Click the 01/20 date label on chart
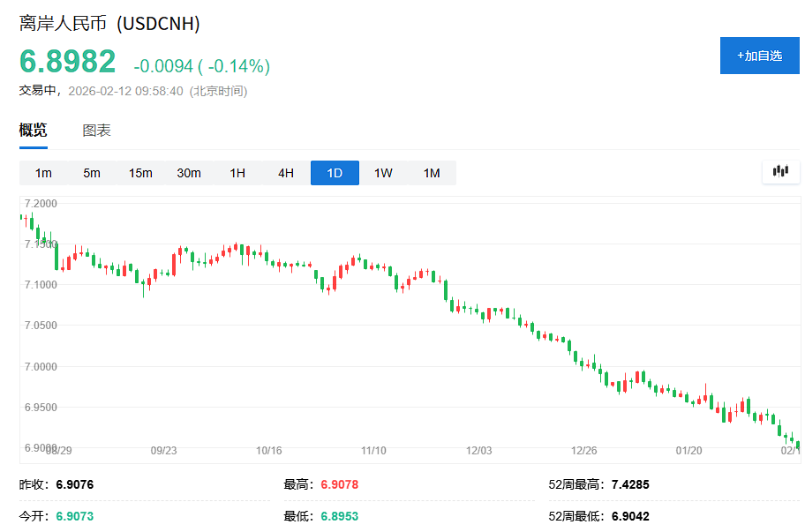The width and height of the screenshot is (805, 532). tap(689, 450)
